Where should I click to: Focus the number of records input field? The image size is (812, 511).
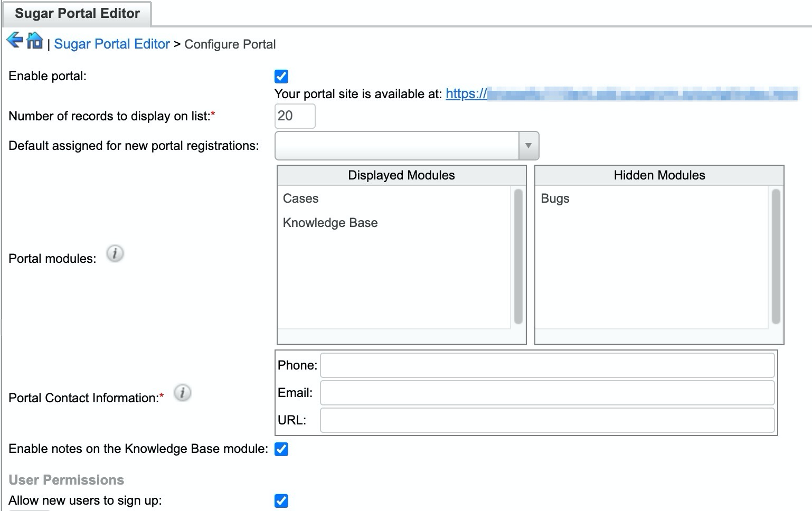coord(295,116)
